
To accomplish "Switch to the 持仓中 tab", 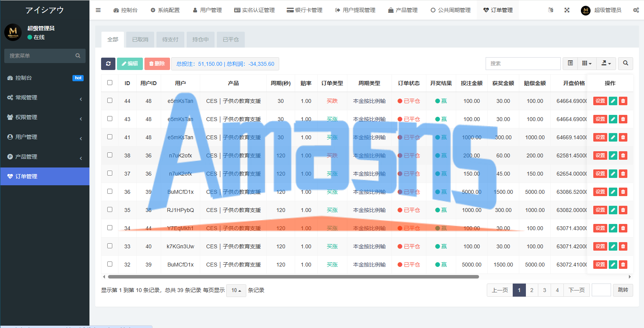I will (x=201, y=39).
